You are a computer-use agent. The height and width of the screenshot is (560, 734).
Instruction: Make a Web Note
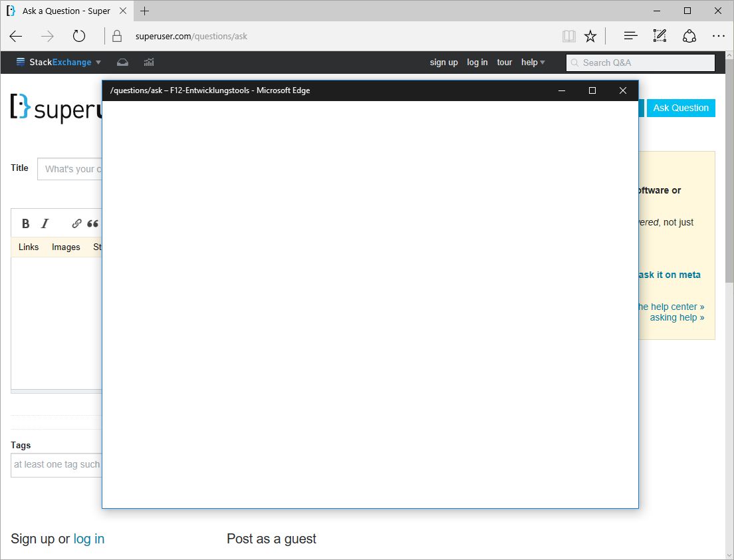660,36
